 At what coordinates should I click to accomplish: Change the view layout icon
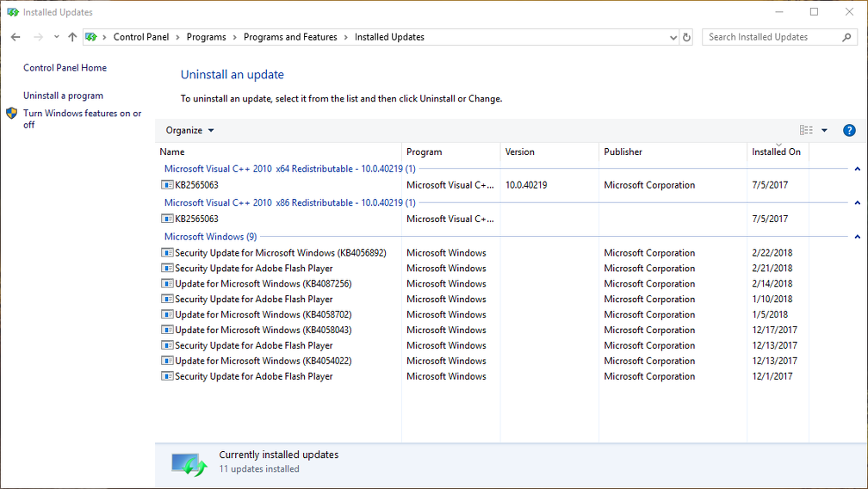click(806, 130)
